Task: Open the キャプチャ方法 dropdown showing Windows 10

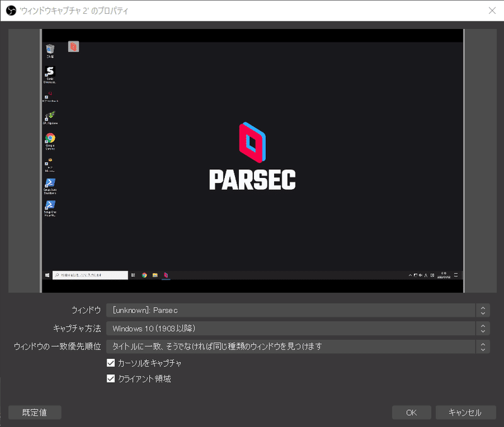Action: (x=298, y=329)
